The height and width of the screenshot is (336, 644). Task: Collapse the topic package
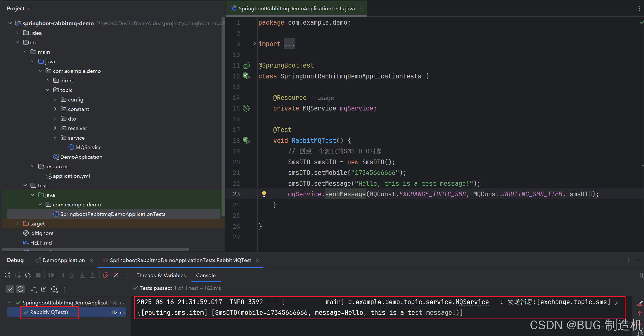pyautogui.click(x=48, y=90)
